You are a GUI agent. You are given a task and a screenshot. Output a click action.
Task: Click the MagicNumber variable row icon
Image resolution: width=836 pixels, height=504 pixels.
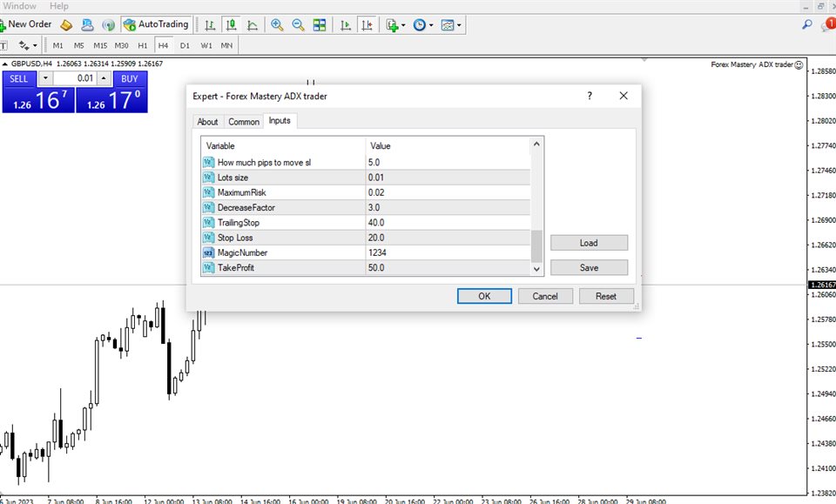[208, 252]
